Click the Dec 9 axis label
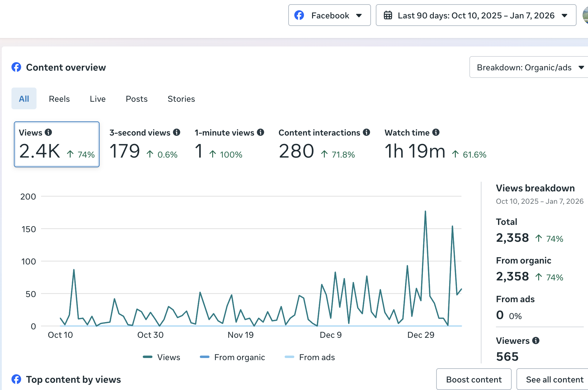The image size is (588, 390). [x=331, y=335]
